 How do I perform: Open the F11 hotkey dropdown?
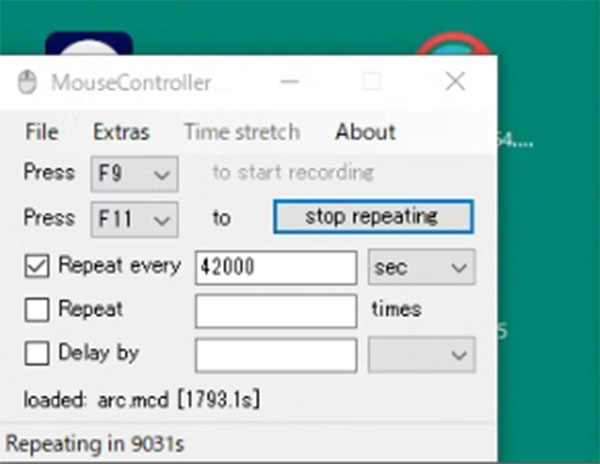click(x=134, y=220)
